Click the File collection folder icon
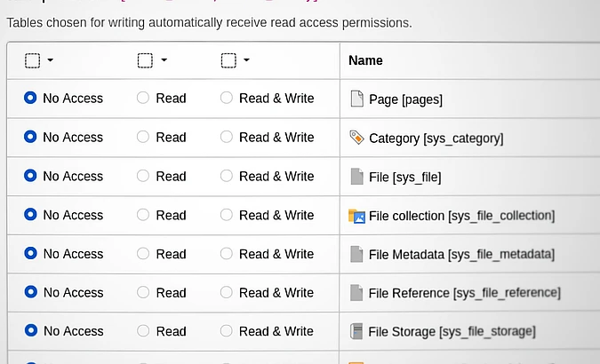Viewport: 600px width, 364px height. (x=356, y=216)
